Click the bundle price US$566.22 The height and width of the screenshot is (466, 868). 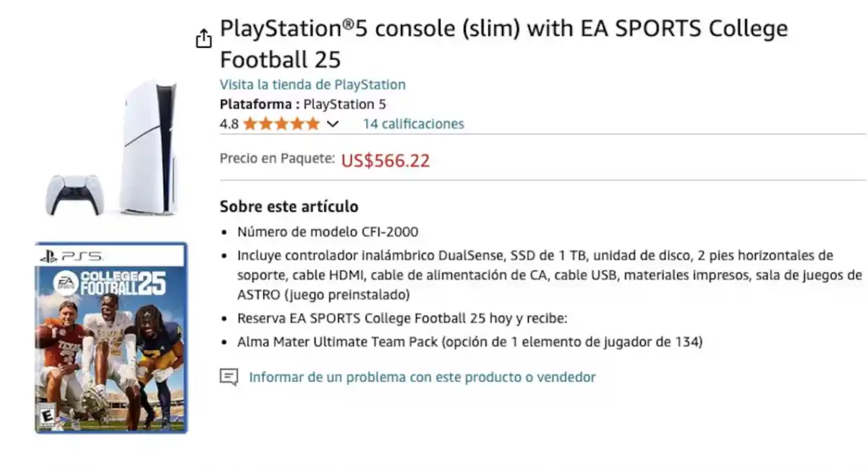click(x=385, y=161)
